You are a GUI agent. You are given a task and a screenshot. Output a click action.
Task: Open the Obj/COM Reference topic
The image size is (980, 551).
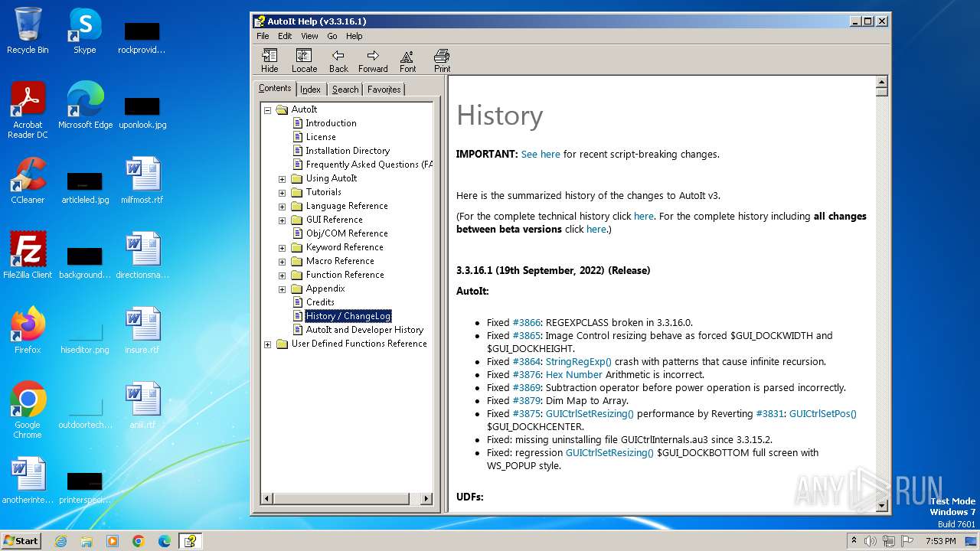tap(347, 233)
